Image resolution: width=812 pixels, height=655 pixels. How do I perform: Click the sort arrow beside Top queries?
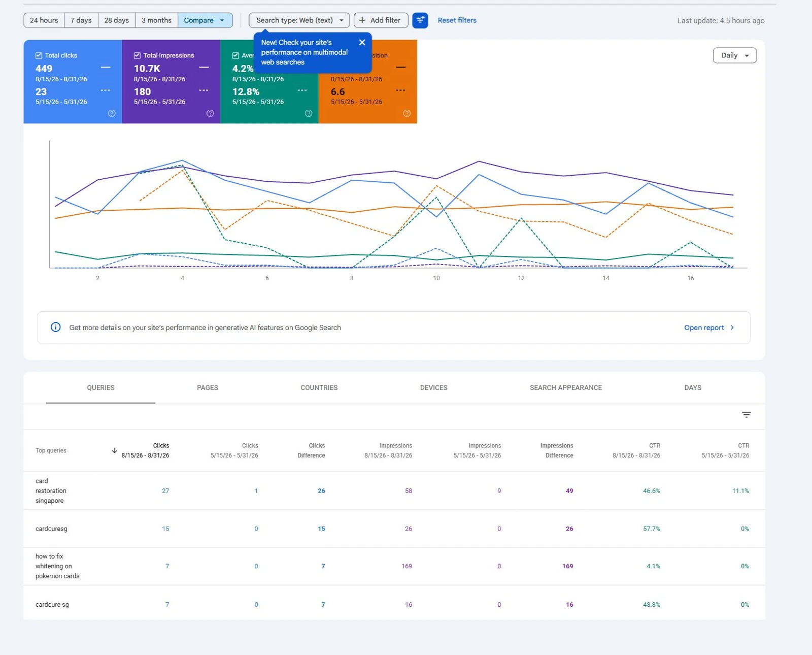point(114,450)
